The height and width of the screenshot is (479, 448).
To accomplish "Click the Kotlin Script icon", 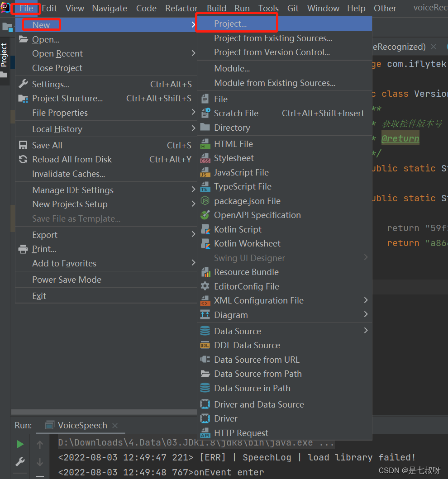I will pyautogui.click(x=205, y=229).
